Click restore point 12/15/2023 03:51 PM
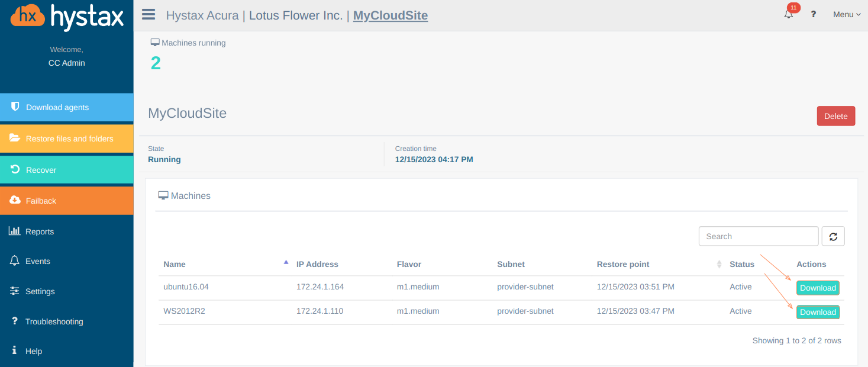This screenshot has width=868, height=367. click(x=635, y=286)
